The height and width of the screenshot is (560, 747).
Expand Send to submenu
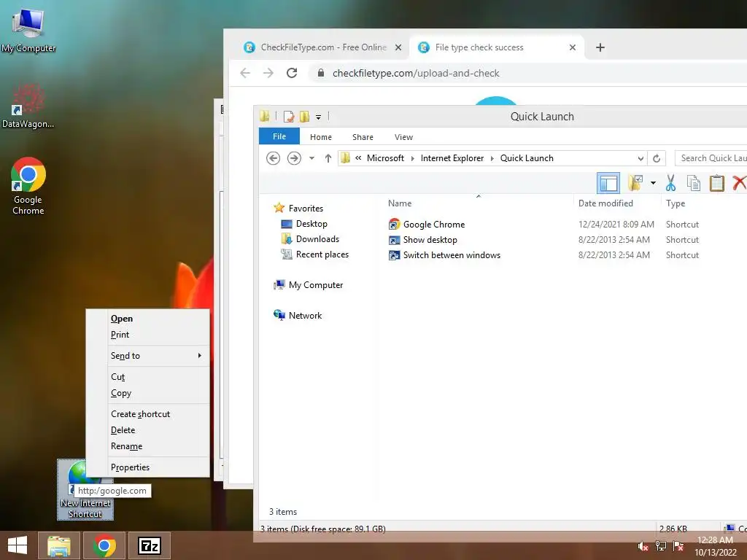click(147, 356)
